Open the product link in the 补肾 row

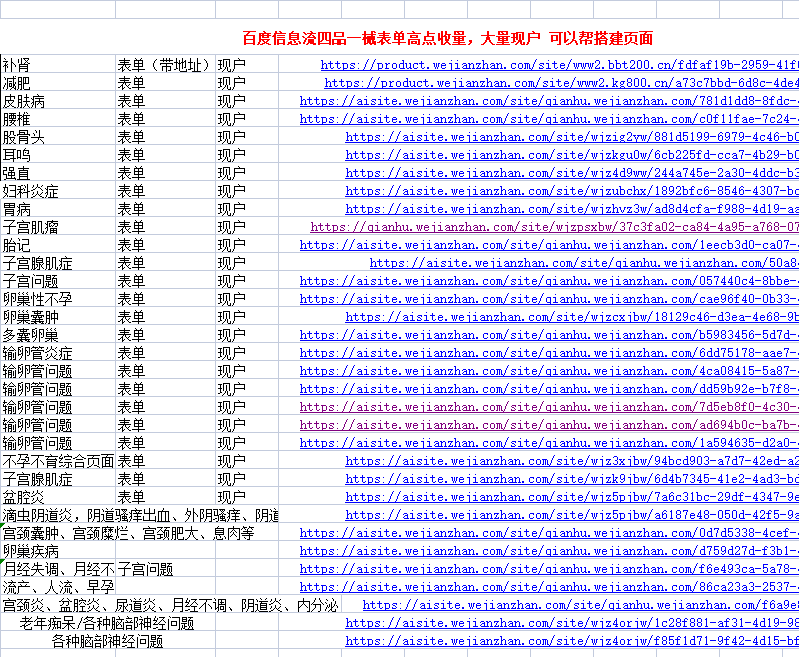[560, 65]
